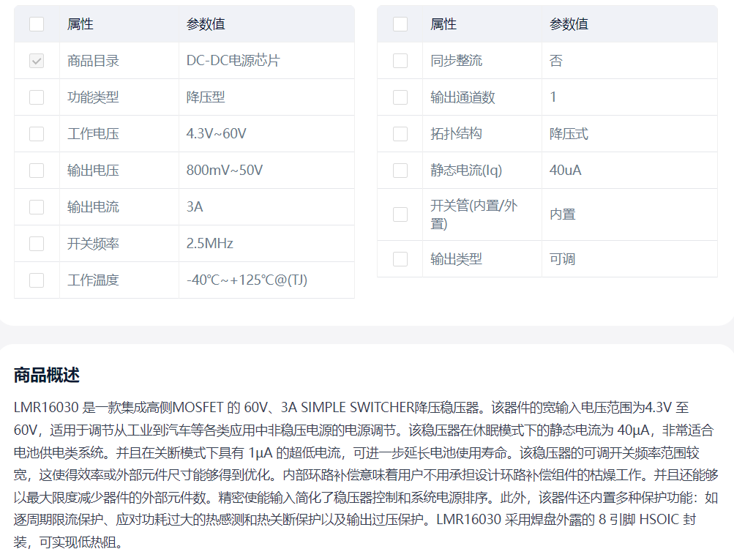The image size is (734, 560).
Task: Enable the 静态电流(Iq) checkbox
Action: [x=400, y=171]
